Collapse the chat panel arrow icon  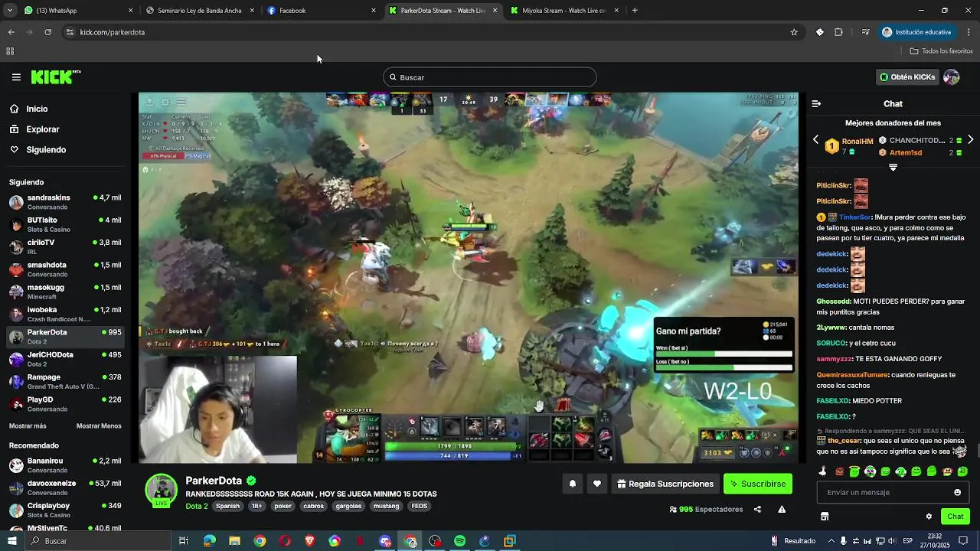pyautogui.click(x=816, y=104)
